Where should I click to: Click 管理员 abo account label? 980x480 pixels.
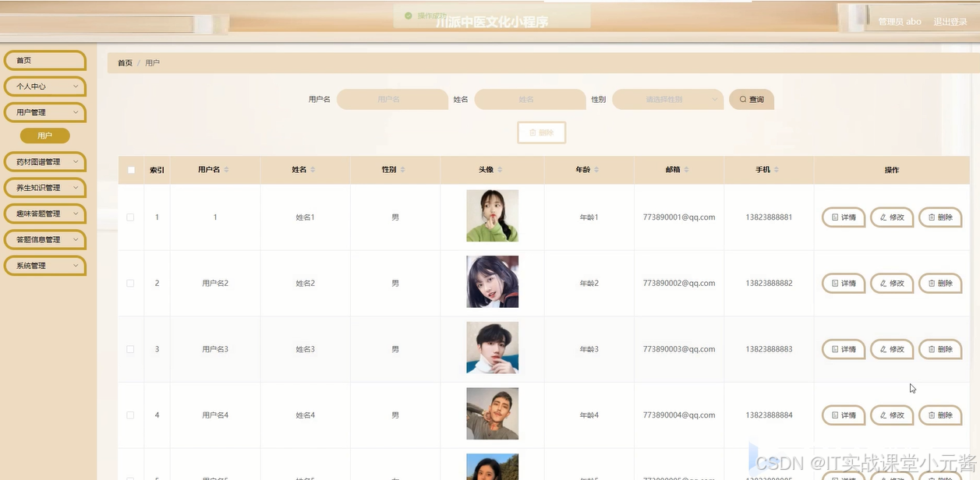tap(900, 22)
